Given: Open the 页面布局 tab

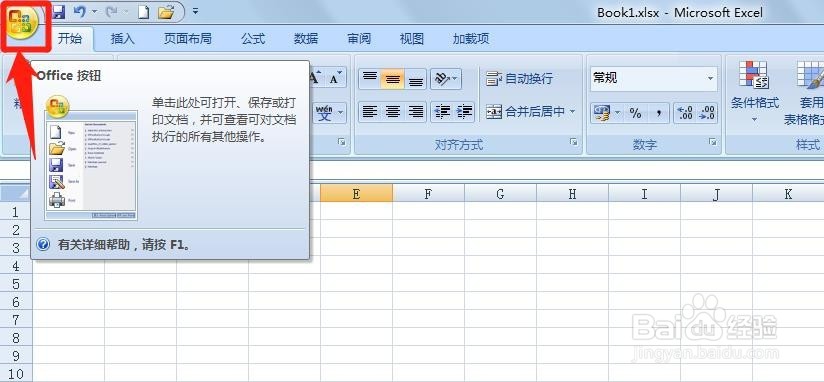Looking at the screenshot, I should (188, 38).
